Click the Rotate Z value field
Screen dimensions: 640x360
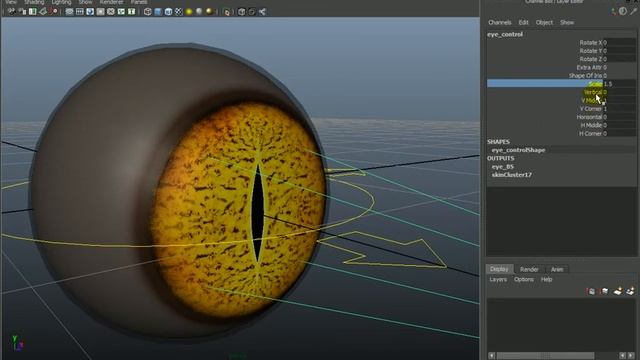tap(619, 59)
